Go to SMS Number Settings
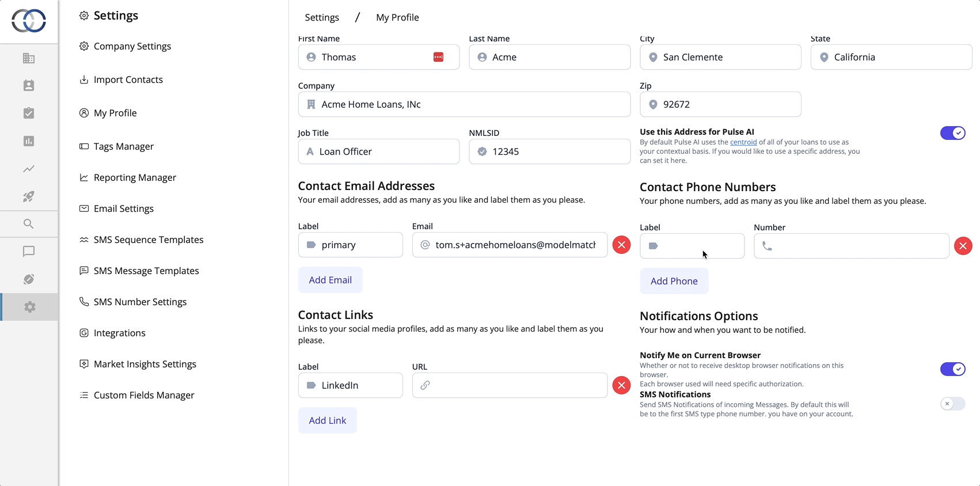This screenshot has height=486, width=980. [140, 302]
